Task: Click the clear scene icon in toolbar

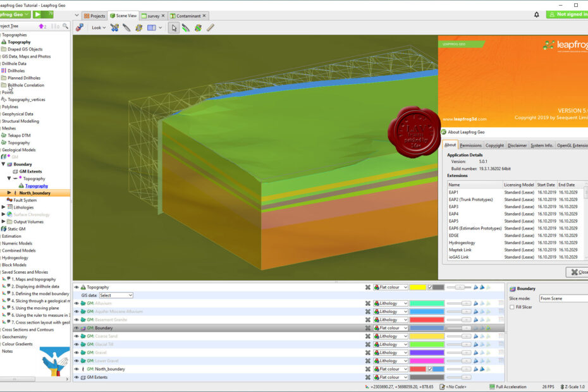Action: (80, 27)
